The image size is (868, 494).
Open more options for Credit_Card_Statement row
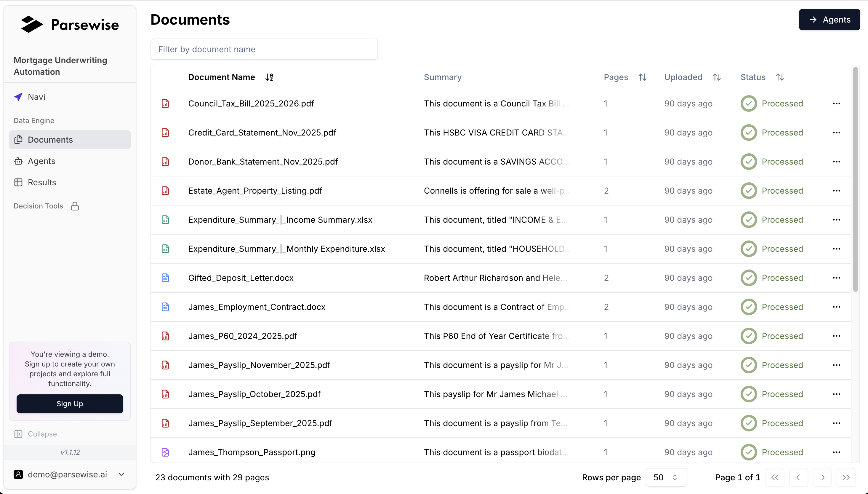[x=836, y=133]
